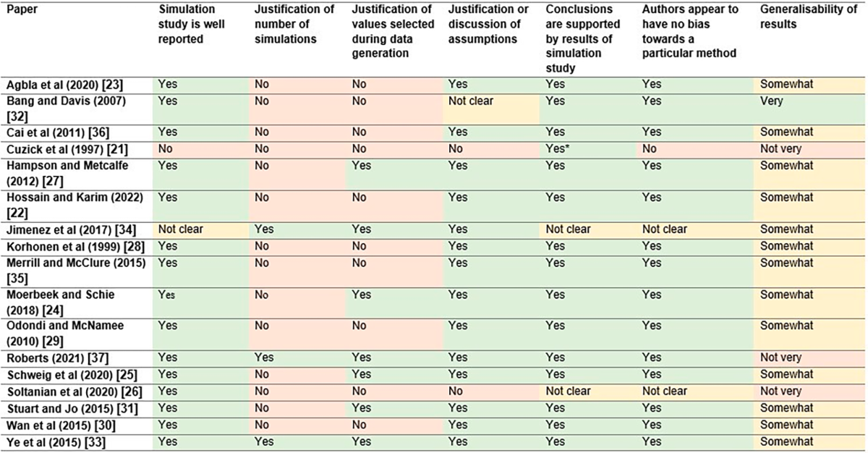The image size is (868, 453).
Task: Click the Roberts (2021) paper entry
Action: coord(49,358)
